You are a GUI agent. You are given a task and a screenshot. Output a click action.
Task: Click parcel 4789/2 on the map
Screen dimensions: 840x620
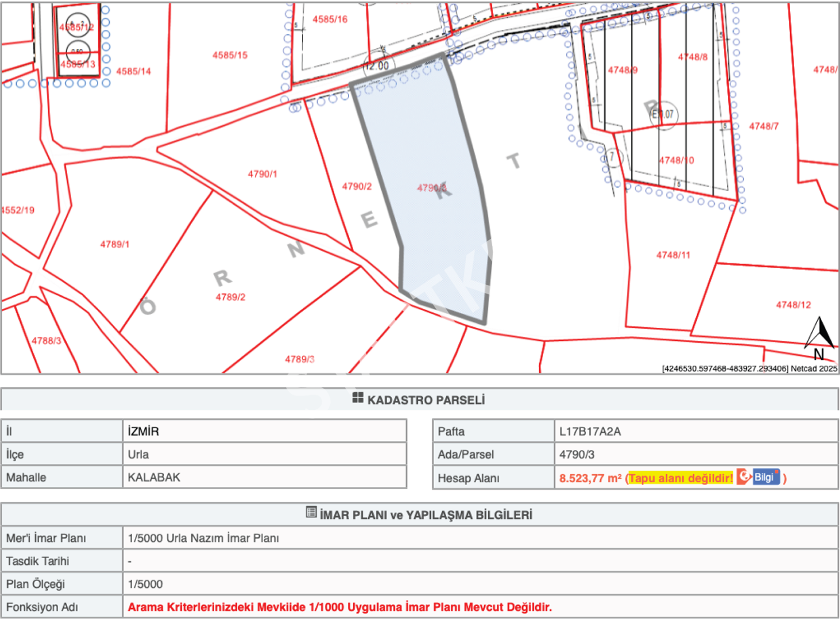point(230,297)
